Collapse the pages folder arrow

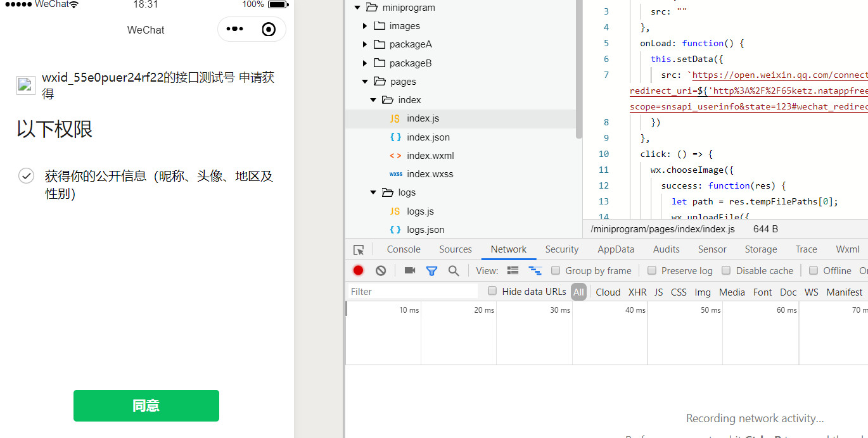click(365, 82)
